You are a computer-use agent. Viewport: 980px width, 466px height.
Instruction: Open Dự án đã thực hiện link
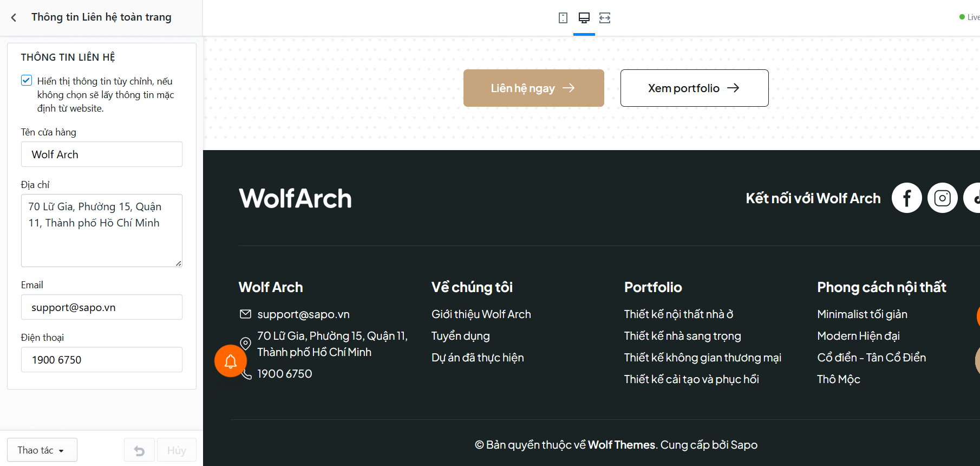(478, 358)
